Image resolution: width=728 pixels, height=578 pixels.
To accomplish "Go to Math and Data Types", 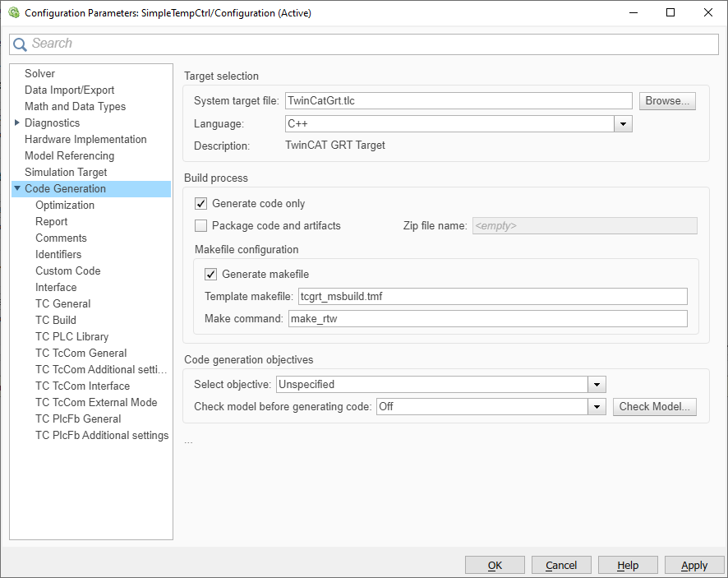I will 75,106.
